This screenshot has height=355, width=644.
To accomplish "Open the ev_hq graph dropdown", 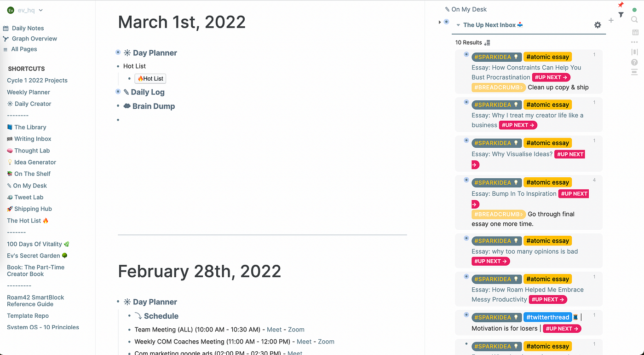I will 41,10.
